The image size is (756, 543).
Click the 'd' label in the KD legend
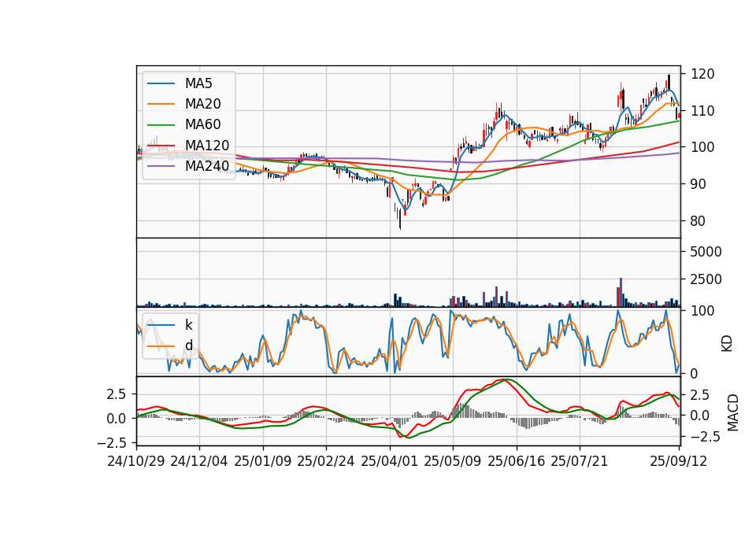[x=188, y=345]
